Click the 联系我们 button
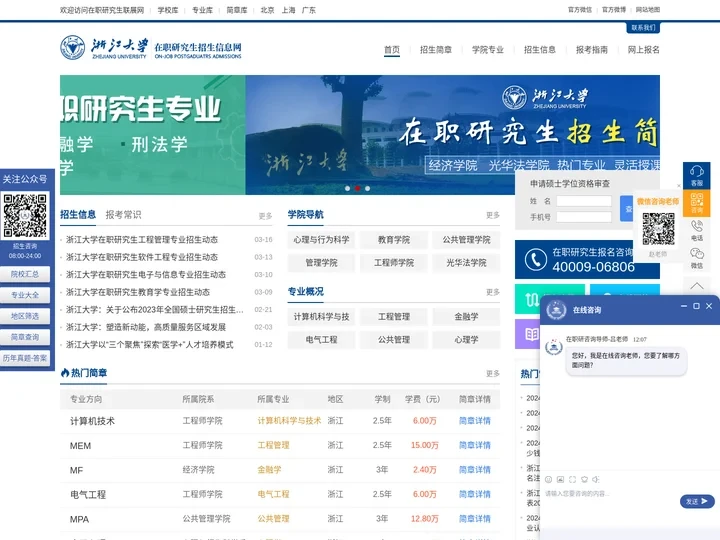 [643, 28]
